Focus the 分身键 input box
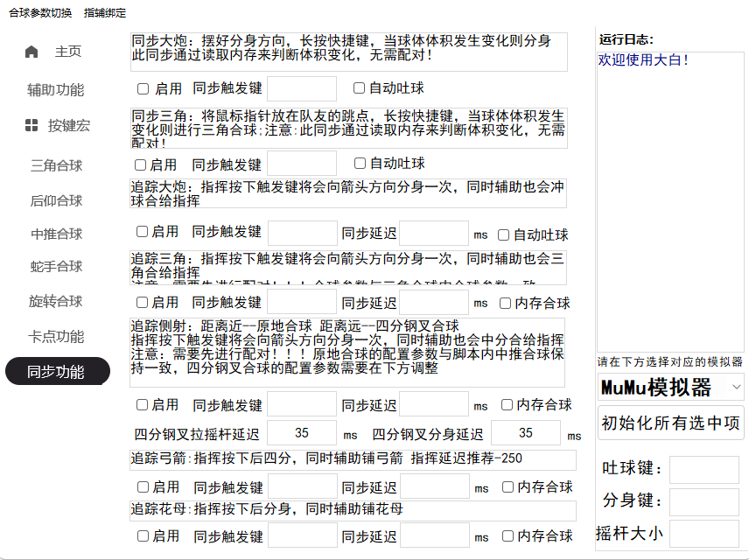 [x=703, y=501]
